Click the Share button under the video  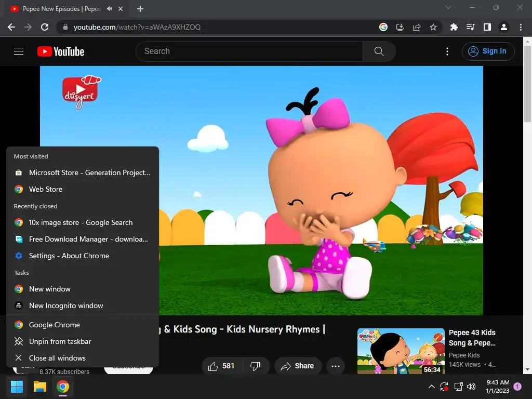297,366
